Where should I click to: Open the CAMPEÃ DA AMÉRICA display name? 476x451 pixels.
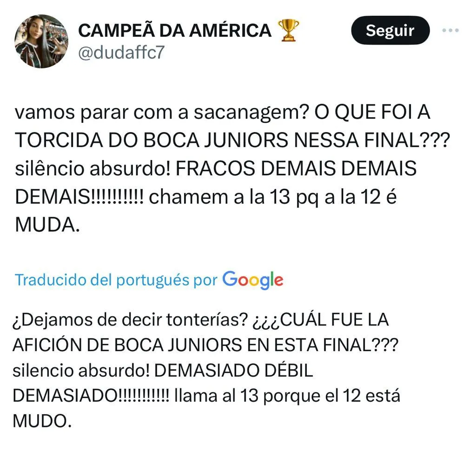(174, 31)
